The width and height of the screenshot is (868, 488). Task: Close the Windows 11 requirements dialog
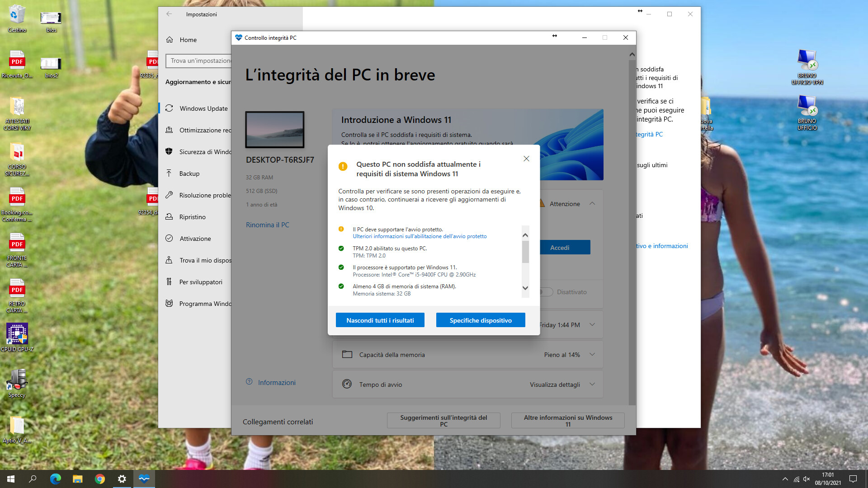[x=526, y=159]
